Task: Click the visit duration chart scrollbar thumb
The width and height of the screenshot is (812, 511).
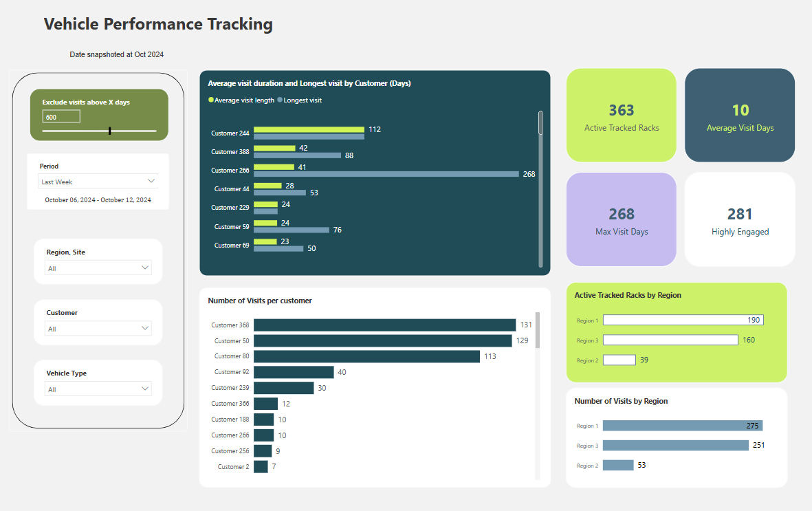Action: 540,123
